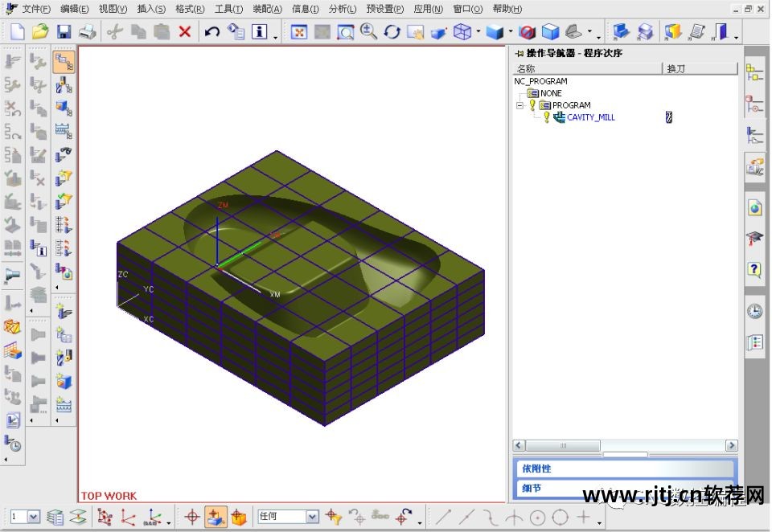The image size is (772, 532).
Task: Click the exit door application icon
Action: 721,32
